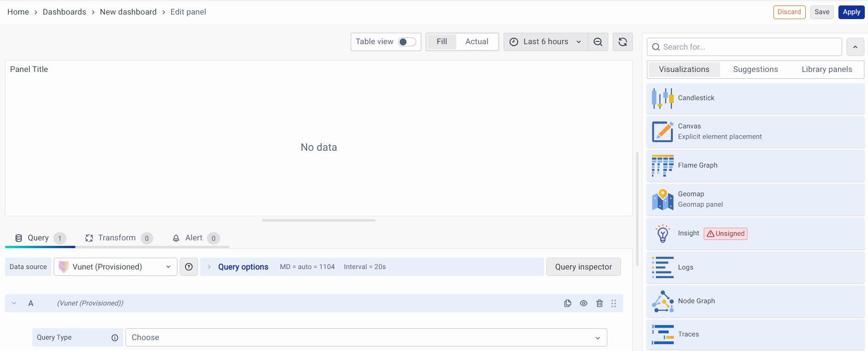Click the zoom out time range icon
Viewport: 868px width, 351px height.
click(598, 42)
